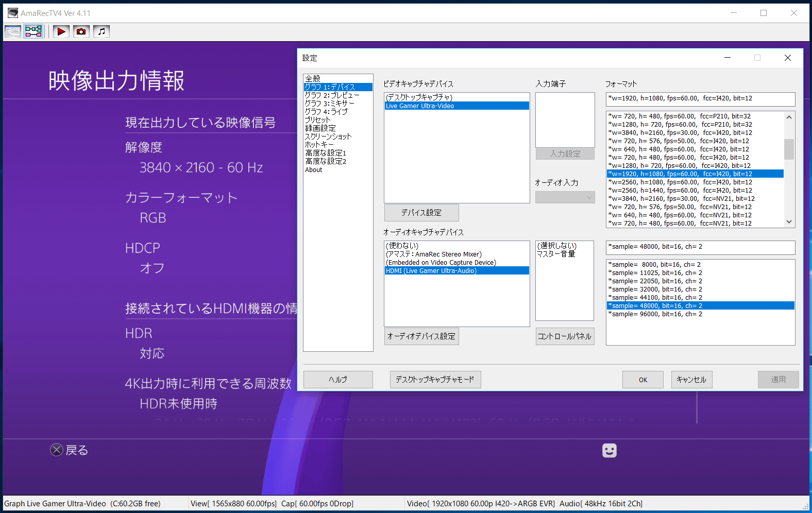
Task: Select (デスクトップキャプチャ) video device
Action: click(x=457, y=97)
